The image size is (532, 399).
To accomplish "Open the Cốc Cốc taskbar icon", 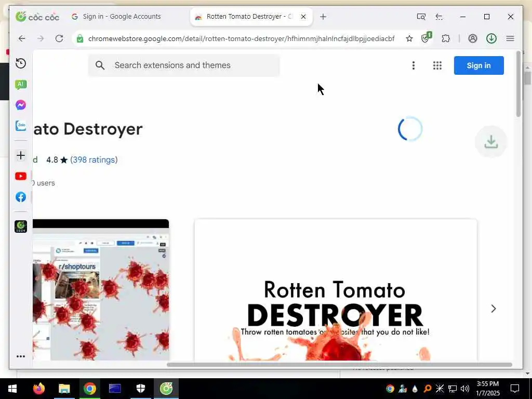I will pyautogui.click(x=166, y=389).
